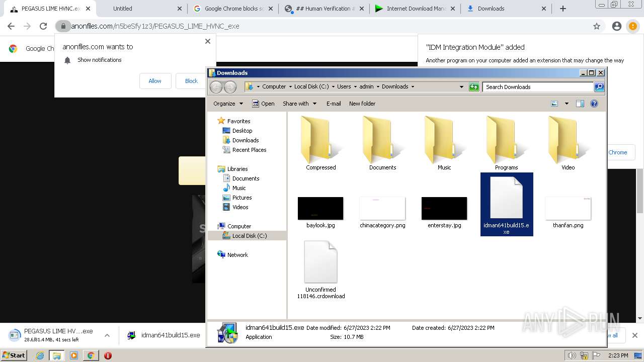Switch to Human Verification tab

tap(324, 9)
